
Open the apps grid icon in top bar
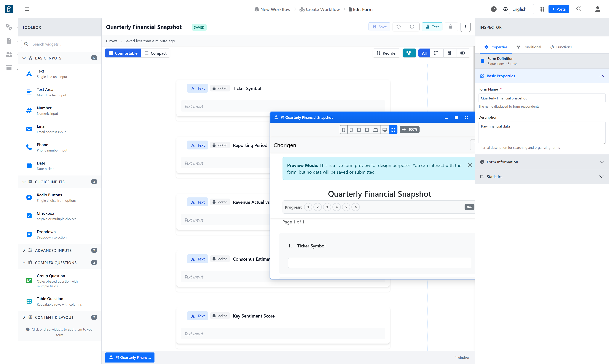pyautogui.click(x=542, y=9)
